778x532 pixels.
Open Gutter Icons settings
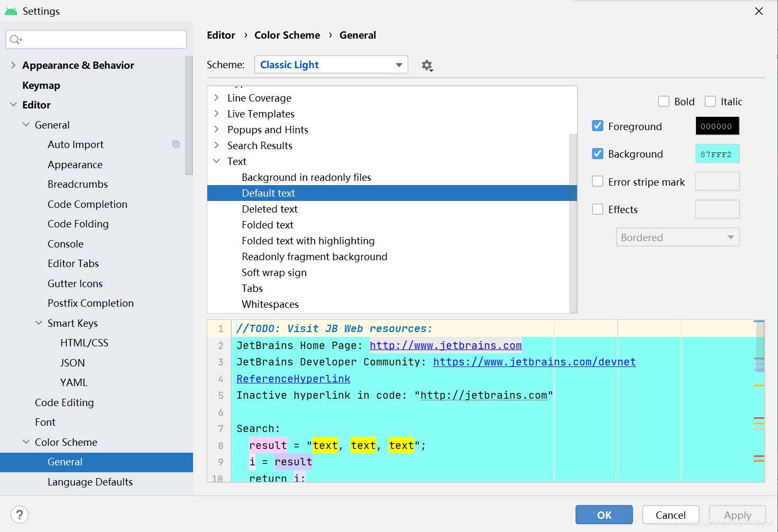pyautogui.click(x=75, y=283)
